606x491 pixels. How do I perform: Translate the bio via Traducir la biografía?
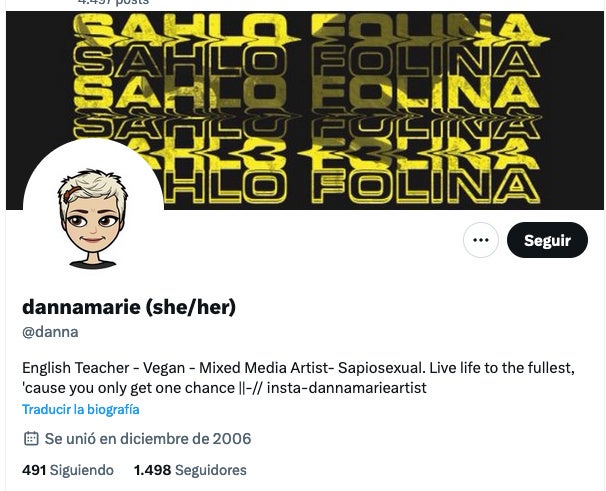click(81, 409)
